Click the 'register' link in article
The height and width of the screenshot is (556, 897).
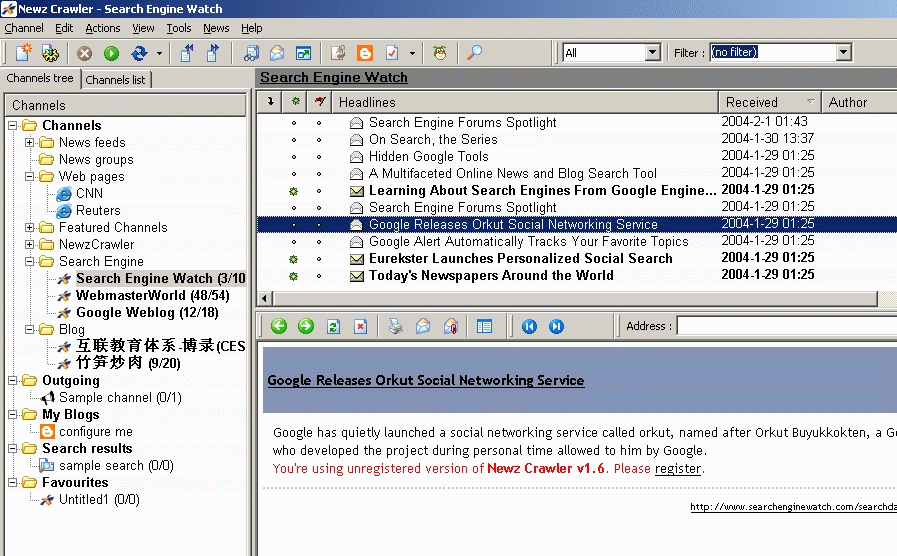tap(678, 468)
